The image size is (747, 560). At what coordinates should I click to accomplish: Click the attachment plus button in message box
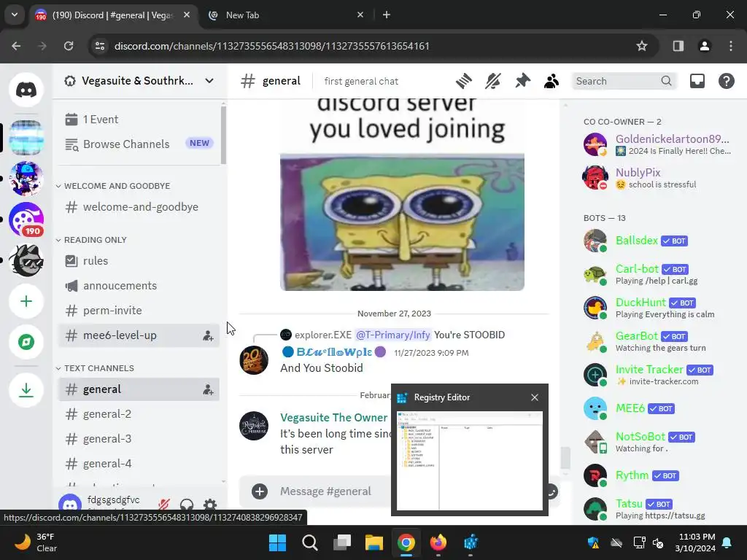click(260, 491)
